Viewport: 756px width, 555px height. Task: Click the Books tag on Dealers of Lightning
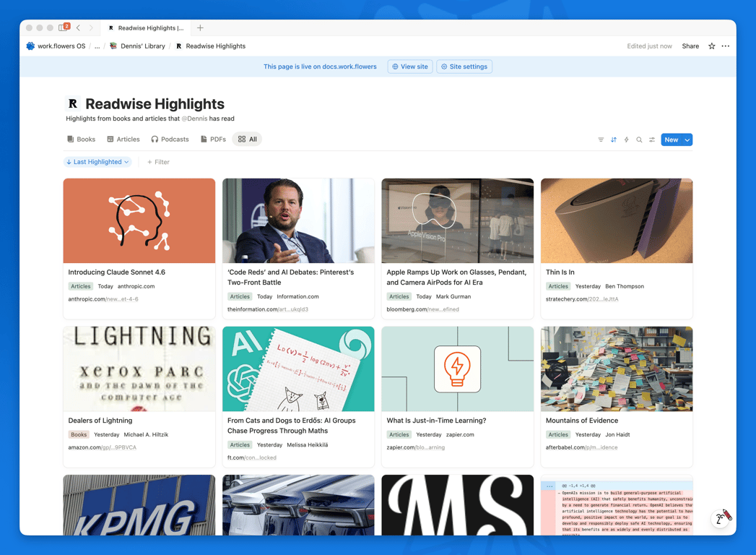click(79, 435)
